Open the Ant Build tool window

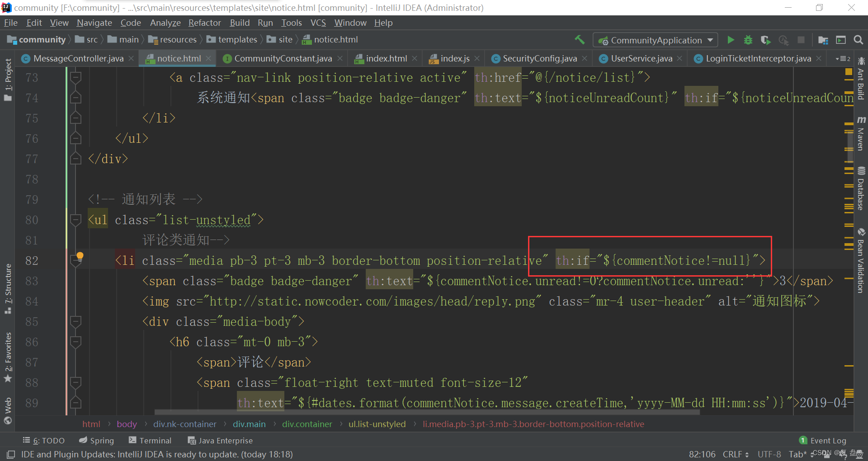coord(861,79)
